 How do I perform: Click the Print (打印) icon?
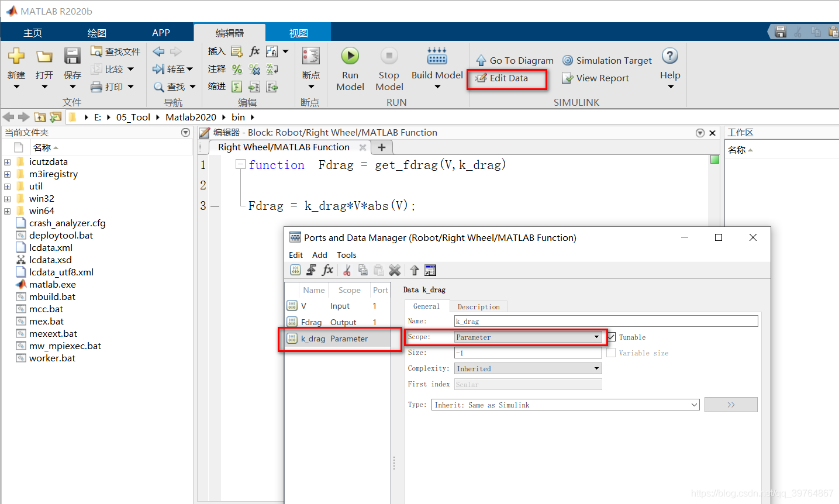96,87
